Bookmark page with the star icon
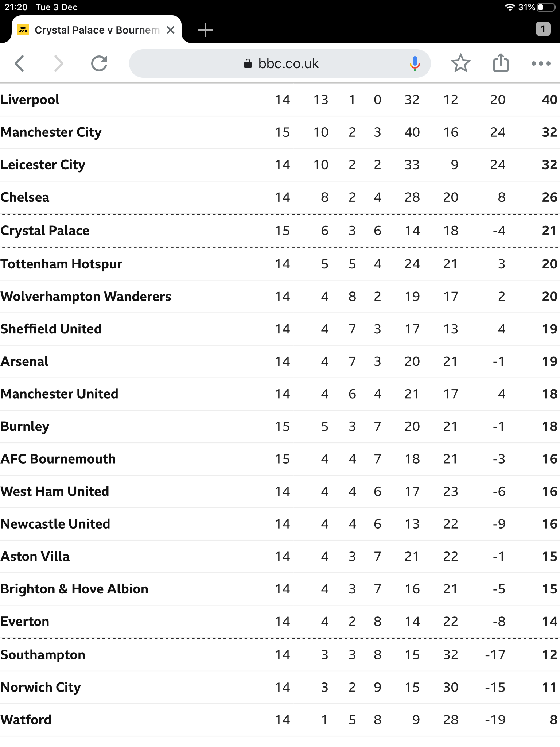Screen dimensions: 560x747 [x=461, y=63]
